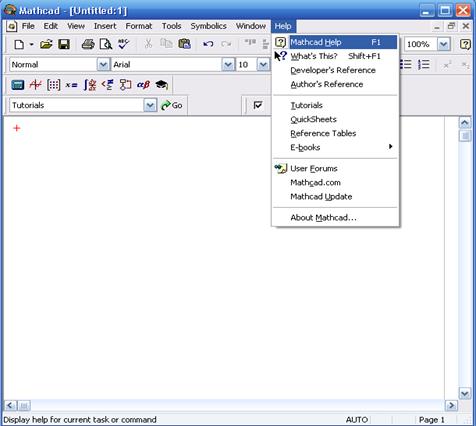Apply superscript formatting icon
The image size is (476, 426).
pyautogui.click(x=447, y=64)
